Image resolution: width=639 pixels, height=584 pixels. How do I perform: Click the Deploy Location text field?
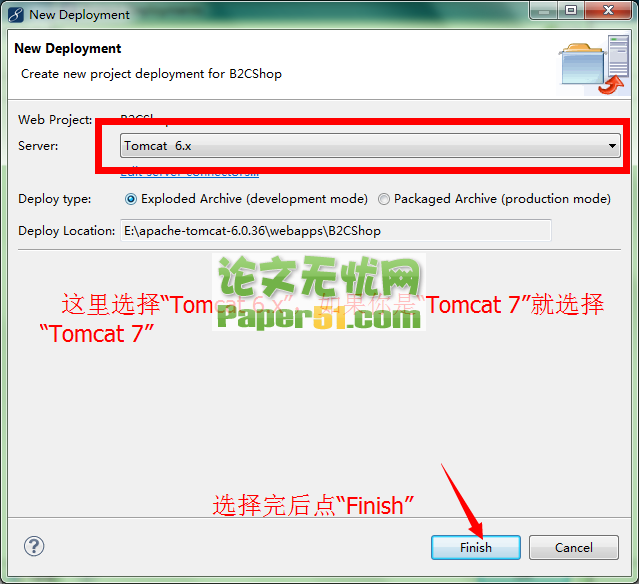point(336,231)
